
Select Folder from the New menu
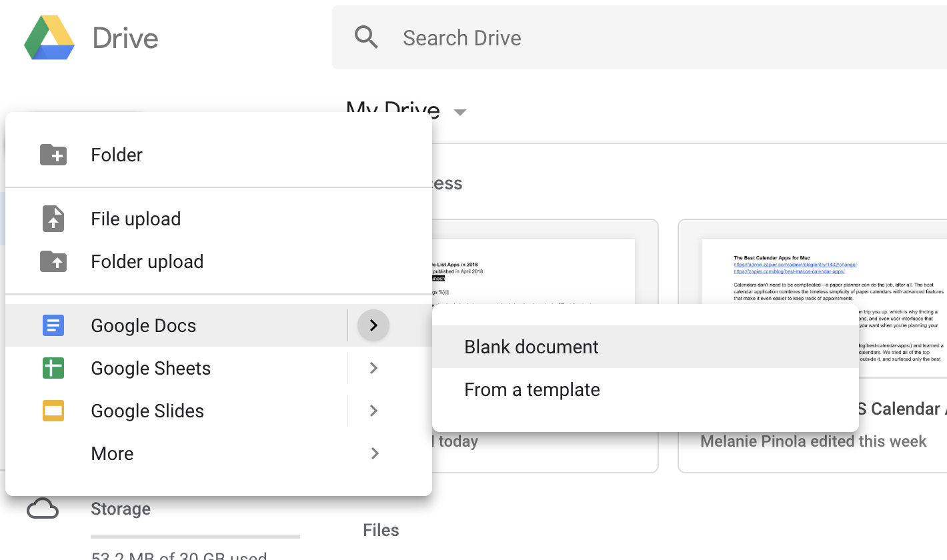click(x=219, y=155)
